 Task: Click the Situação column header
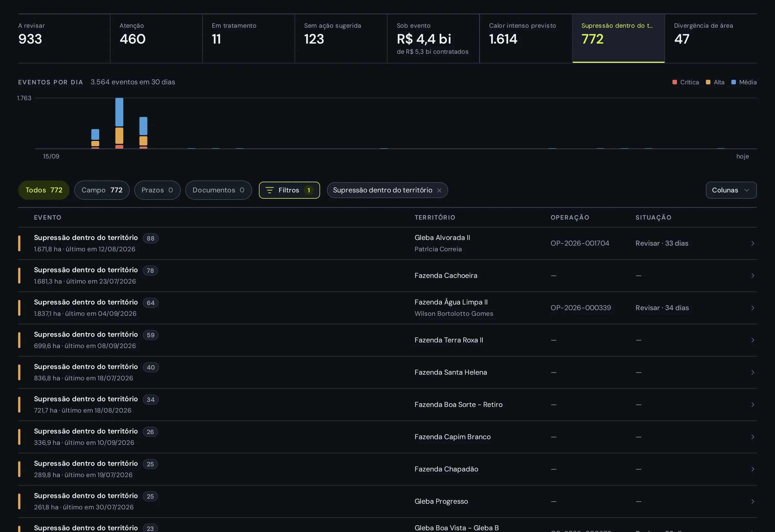pos(653,218)
